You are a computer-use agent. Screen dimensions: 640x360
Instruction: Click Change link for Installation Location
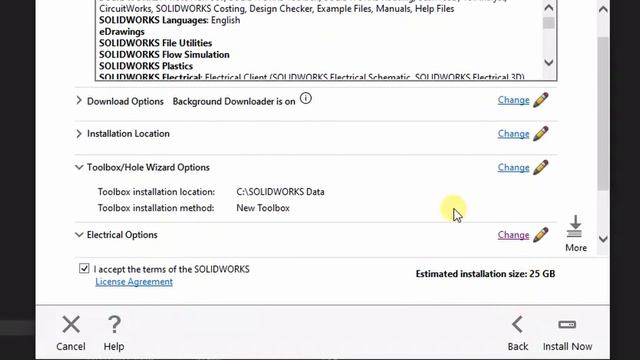513,134
